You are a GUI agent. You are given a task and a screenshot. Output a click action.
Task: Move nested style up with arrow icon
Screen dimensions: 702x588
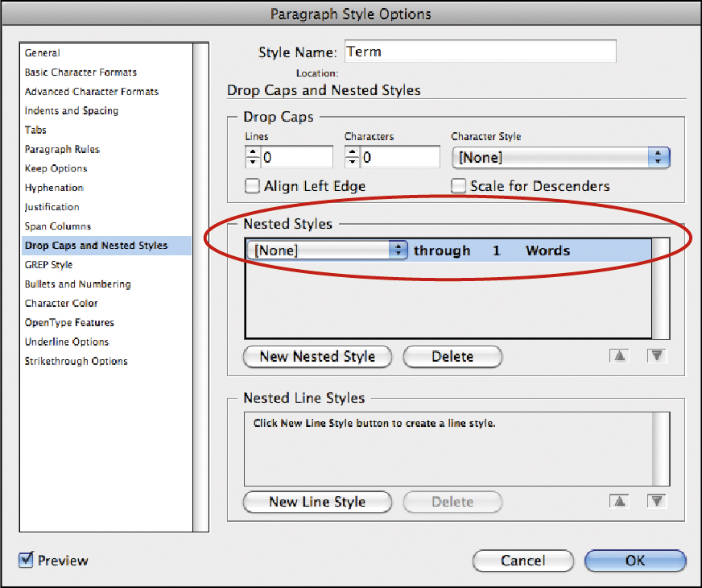[618, 356]
